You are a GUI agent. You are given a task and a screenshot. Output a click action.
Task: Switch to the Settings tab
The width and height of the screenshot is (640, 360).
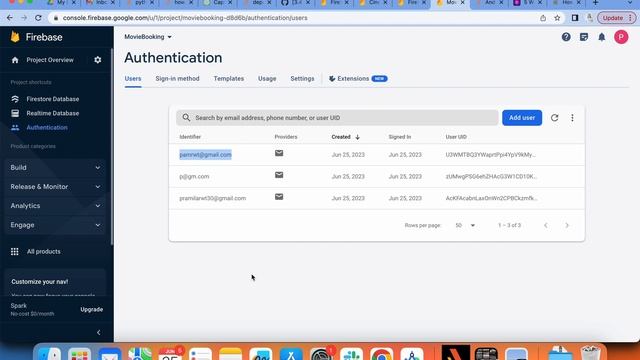pyautogui.click(x=302, y=79)
